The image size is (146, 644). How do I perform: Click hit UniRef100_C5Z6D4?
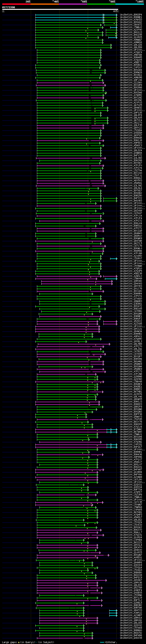tap(131, 130)
